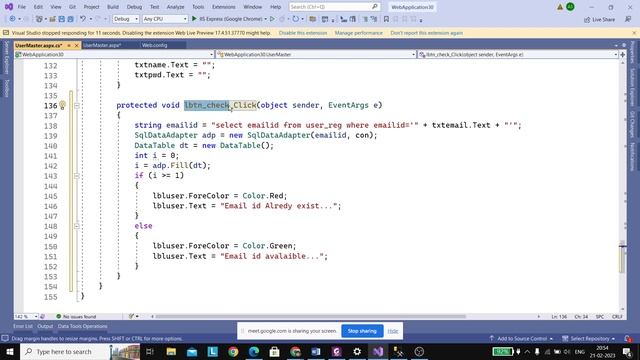Open the File menu
Screen dimensions: 640x360
coord(22,7)
